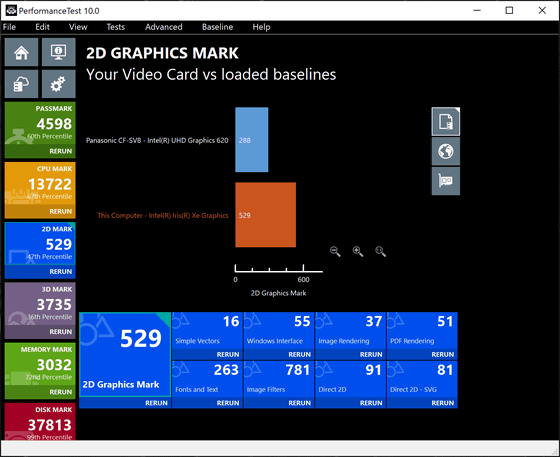Rerun the Image Rendering test
This screenshot has width=560, height=457.
(371, 355)
